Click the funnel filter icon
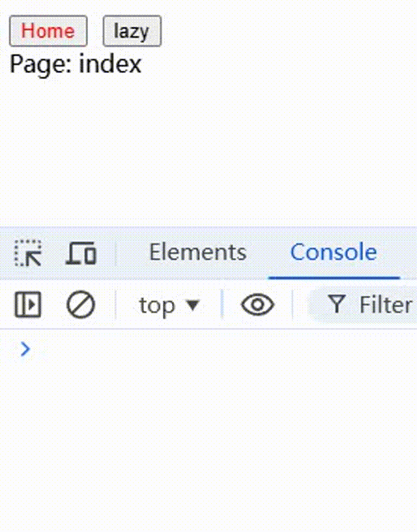Screen dimensions: 417x532 pos(336,304)
